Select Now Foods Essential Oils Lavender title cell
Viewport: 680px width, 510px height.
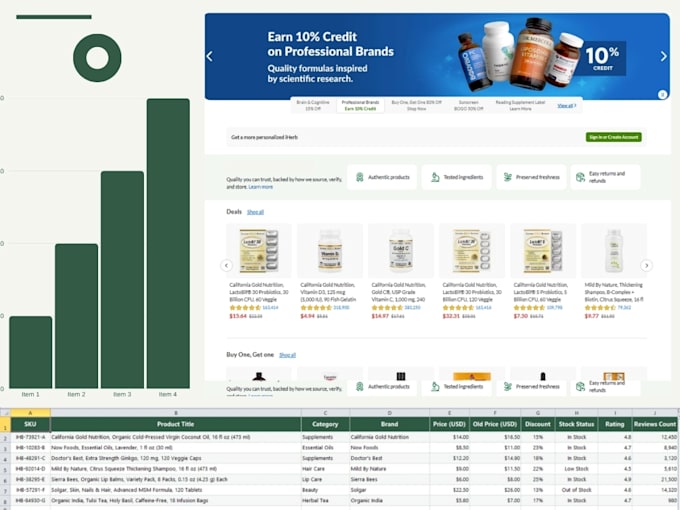pos(176,448)
